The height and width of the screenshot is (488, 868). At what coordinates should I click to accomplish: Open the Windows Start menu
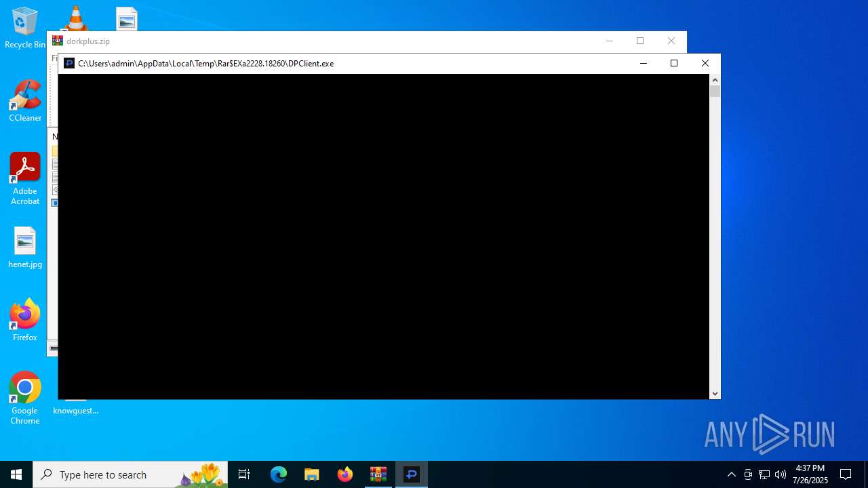[16, 474]
